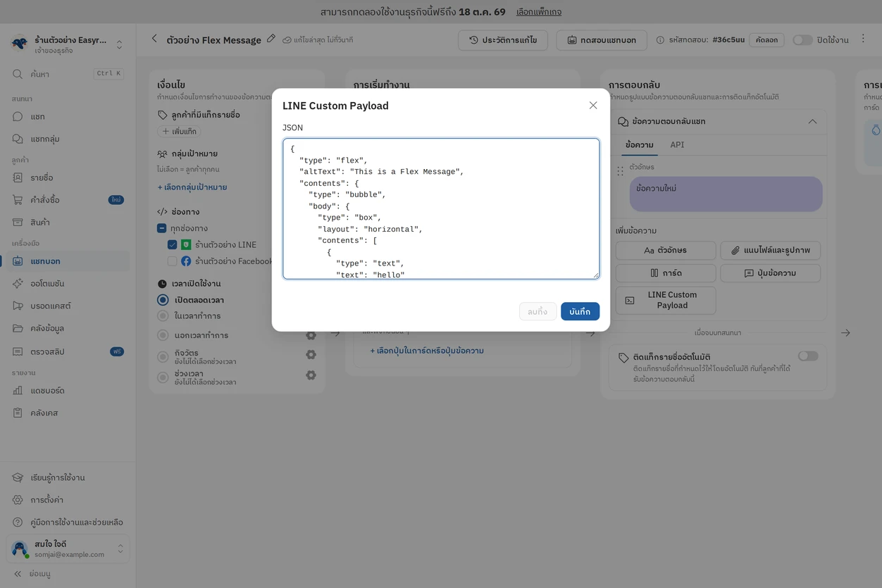Viewport: 882px width, 588px height.
Task: Click inside the JSON payload text area
Action: [441, 208]
